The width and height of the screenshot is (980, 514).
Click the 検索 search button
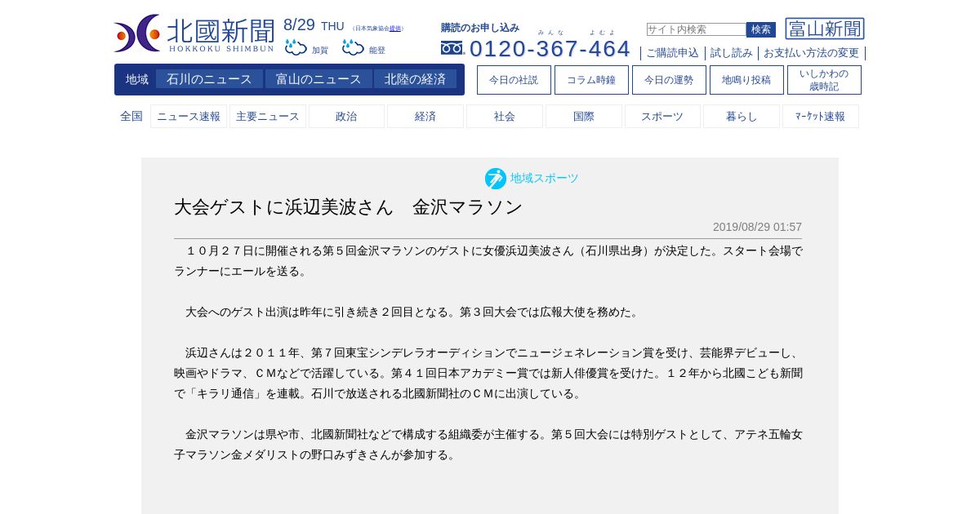pyautogui.click(x=761, y=29)
